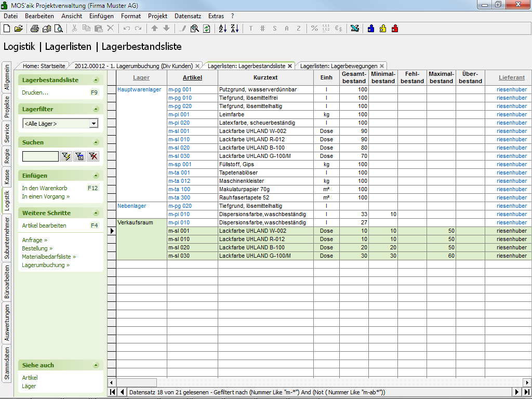Screen dimensions: 532x399
Task: Click the open folder toolbar icon
Action: pos(19,29)
